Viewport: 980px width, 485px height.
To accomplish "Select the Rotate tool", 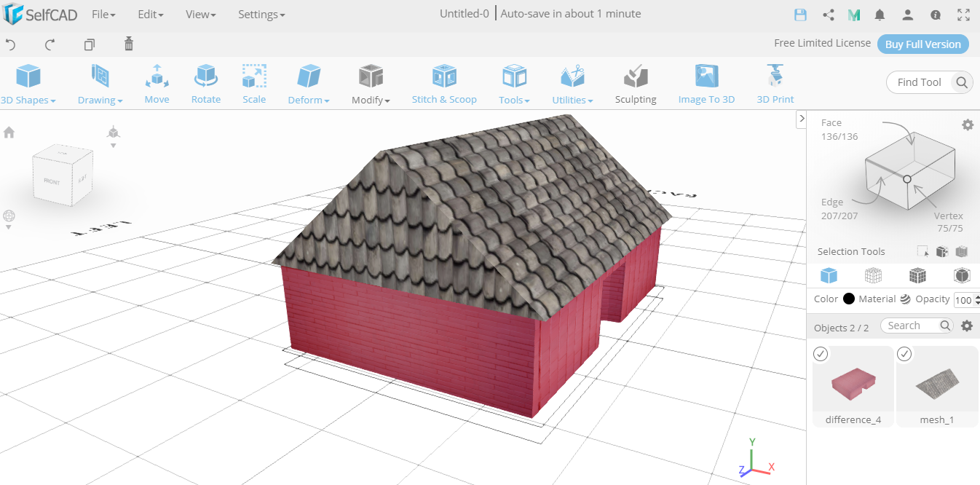I will [x=206, y=84].
